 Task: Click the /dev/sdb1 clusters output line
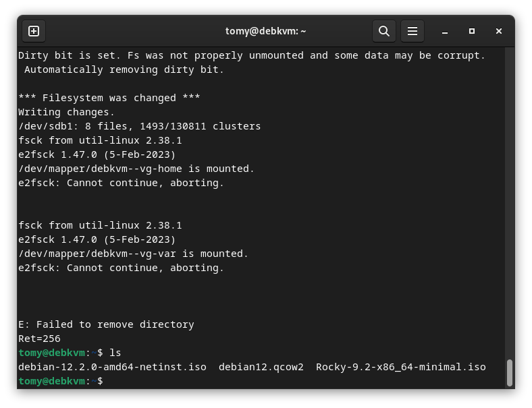139,126
